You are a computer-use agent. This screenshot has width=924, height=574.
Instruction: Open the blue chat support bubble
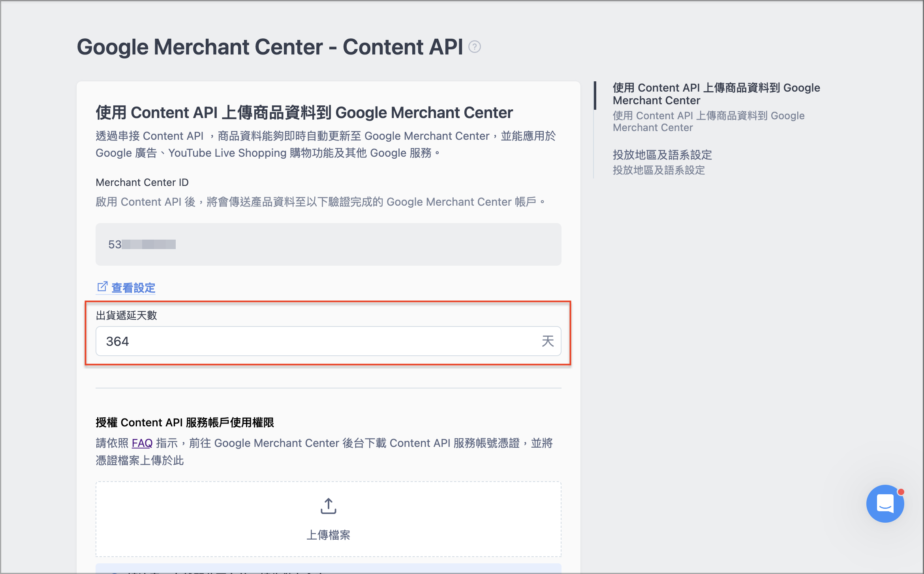(x=885, y=504)
